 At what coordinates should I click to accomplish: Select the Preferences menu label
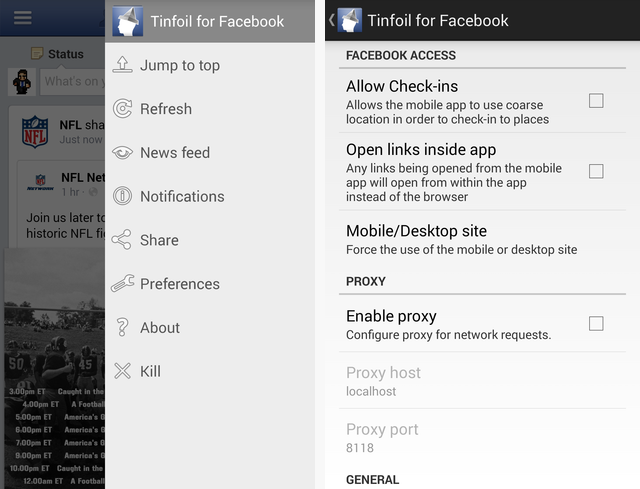point(180,284)
